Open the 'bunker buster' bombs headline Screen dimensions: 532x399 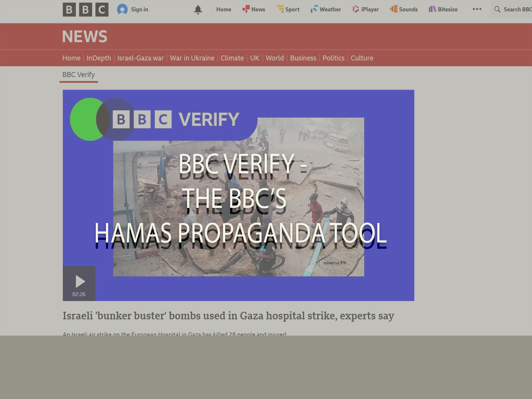(x=228, y=316)
